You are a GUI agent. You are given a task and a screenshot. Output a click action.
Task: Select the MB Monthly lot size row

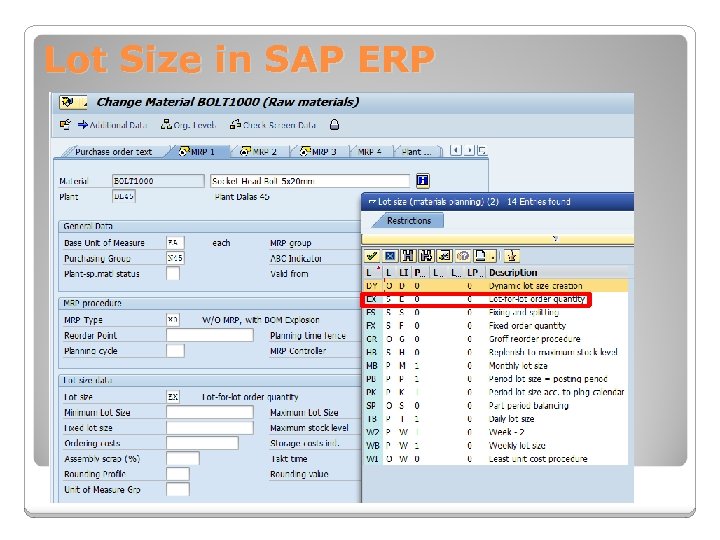[495, 366]
